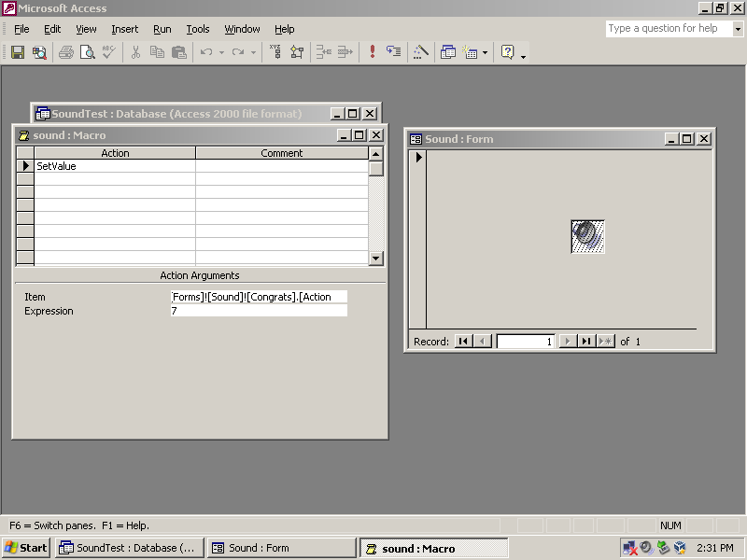Expand the Undo history dropdown arrow
This screenshot has height=560, width=747.
tap(221, 52)
